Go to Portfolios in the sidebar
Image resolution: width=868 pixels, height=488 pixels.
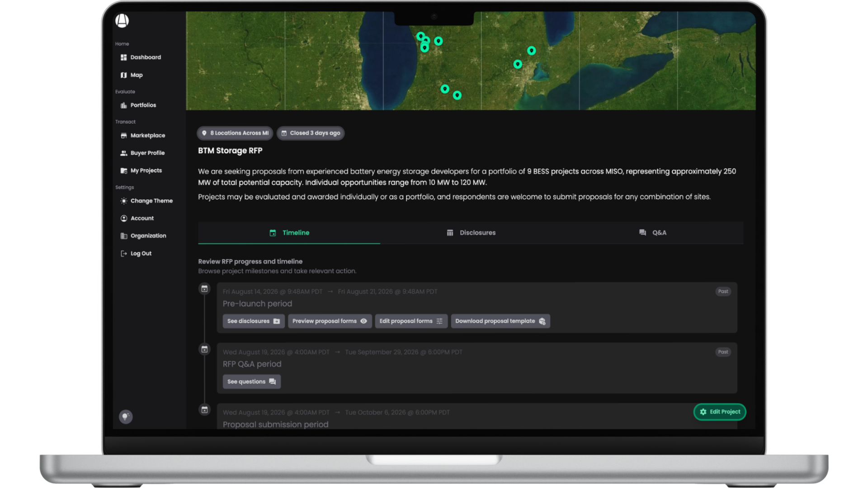(x=138, y=105)
